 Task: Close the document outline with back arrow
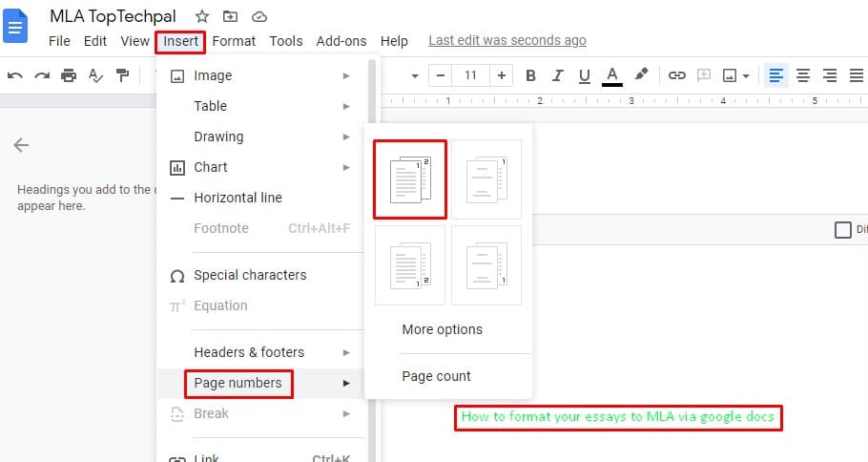click(x=21, y=145)
